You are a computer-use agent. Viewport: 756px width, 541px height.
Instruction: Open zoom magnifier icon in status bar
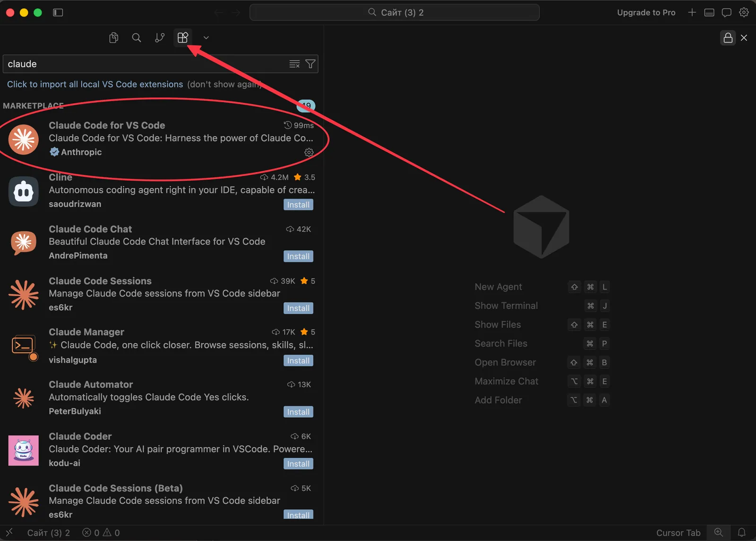[x=719, y=532]
